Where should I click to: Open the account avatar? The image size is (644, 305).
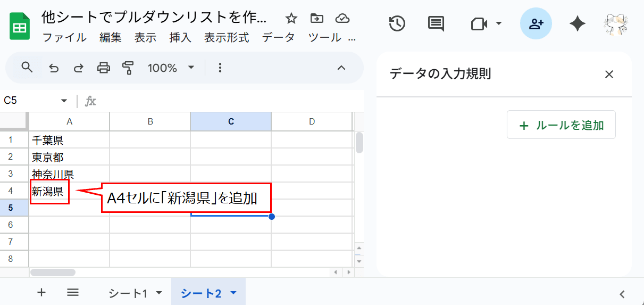click(x=617, y=24)
